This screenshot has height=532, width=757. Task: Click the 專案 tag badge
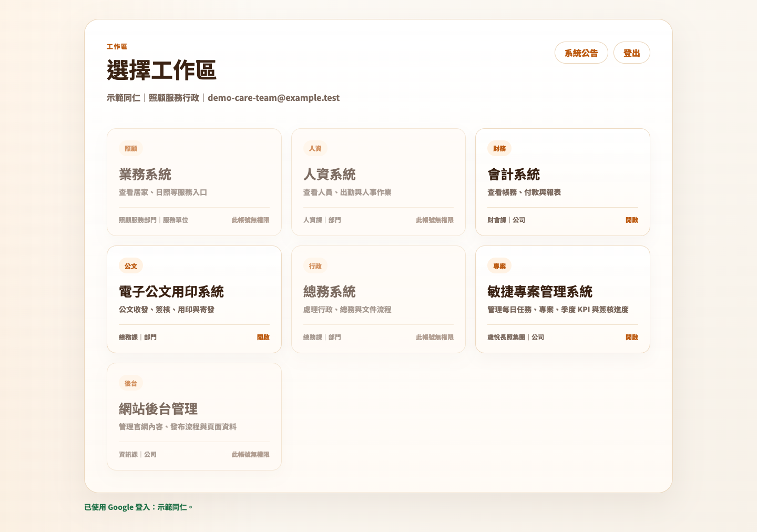click(x=499, y=266)
